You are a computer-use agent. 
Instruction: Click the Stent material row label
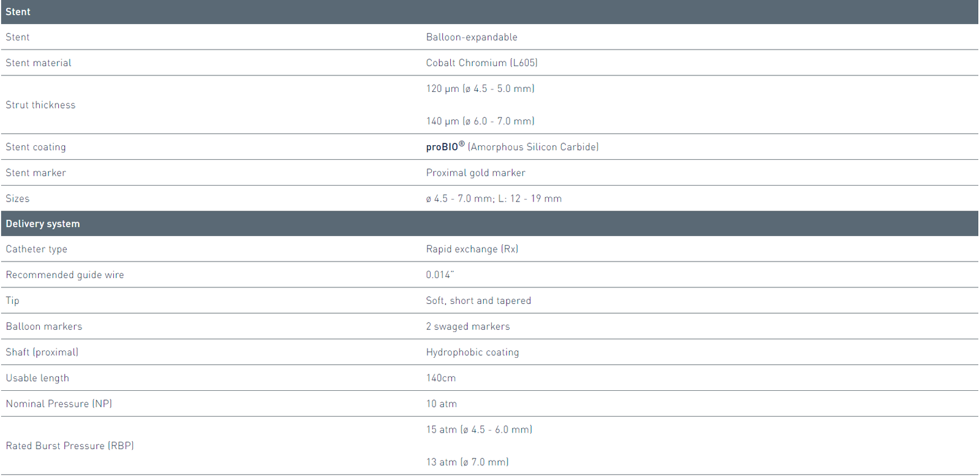pyautogui.click(x=39, y=63)
